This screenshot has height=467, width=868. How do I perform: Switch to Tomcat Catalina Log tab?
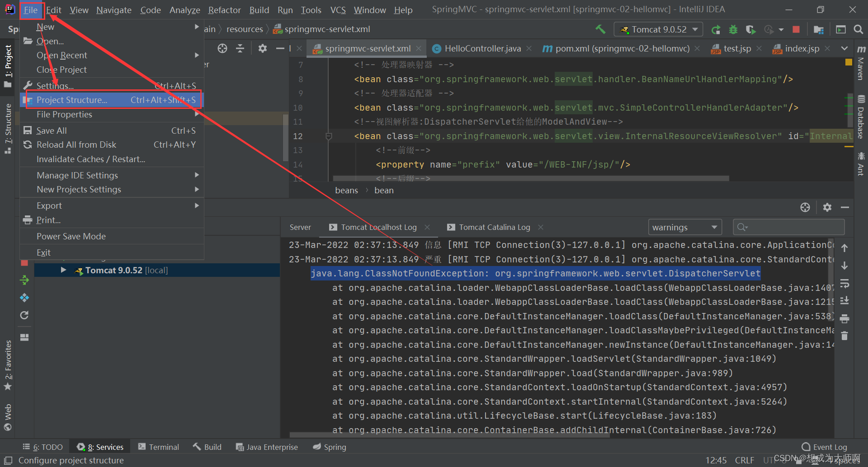point(495,227)
